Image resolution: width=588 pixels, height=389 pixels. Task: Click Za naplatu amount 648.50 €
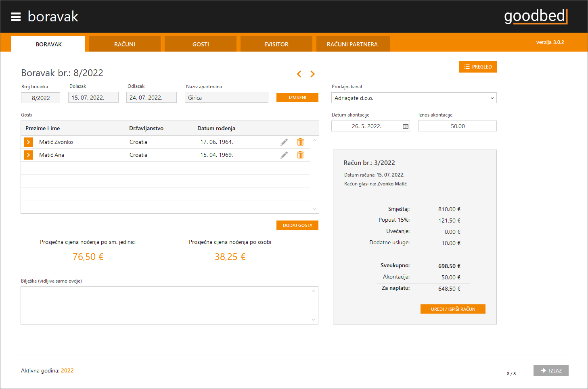pyautogui.click(x=449, y=289)
